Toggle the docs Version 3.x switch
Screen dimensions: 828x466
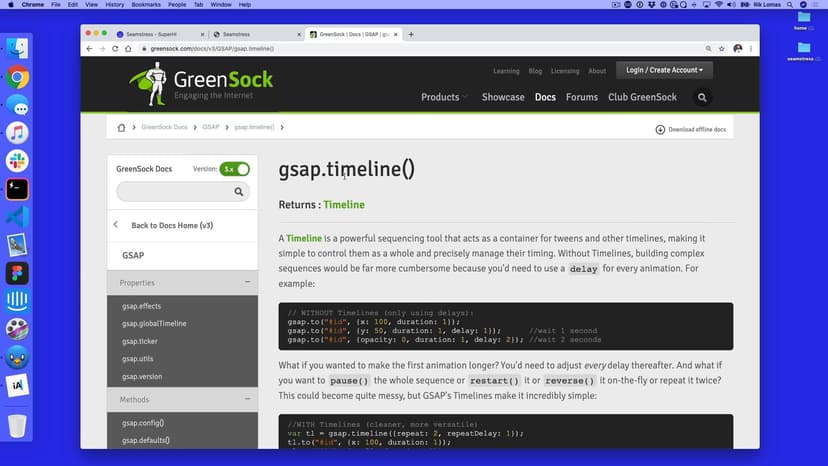[x=234, y=169]
